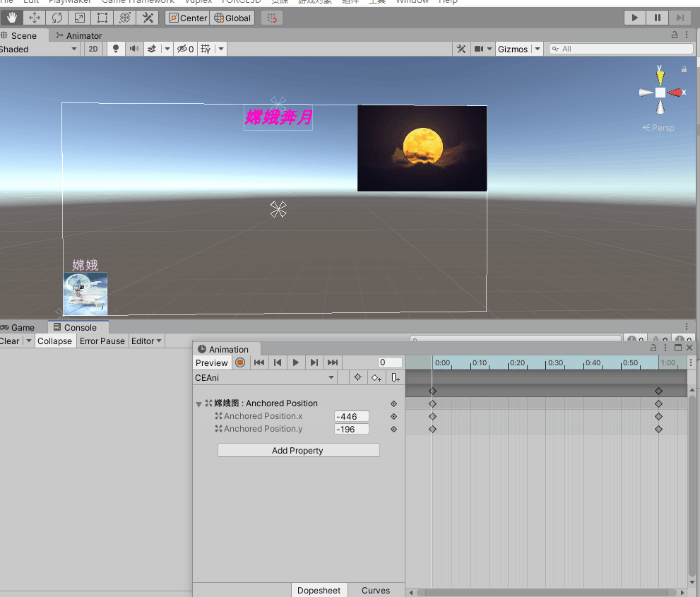Click the yellow Y axis gizmo cone

point(660,77)
